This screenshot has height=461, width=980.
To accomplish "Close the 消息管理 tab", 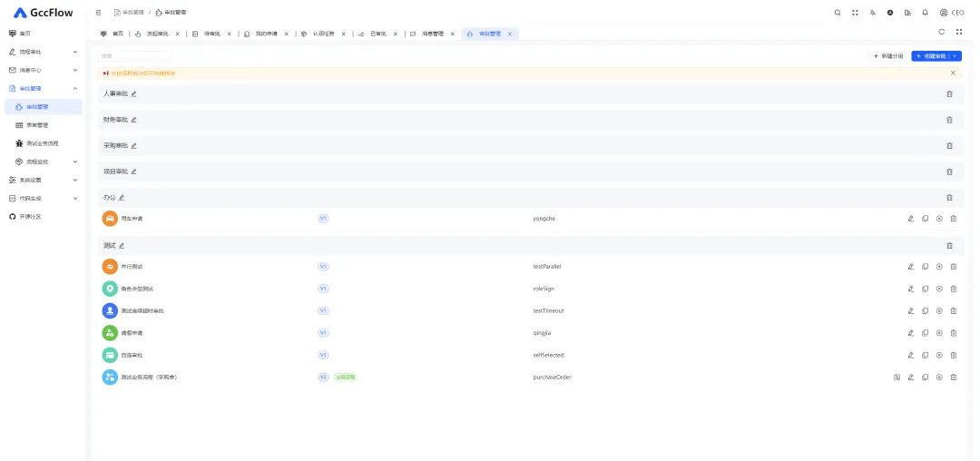I will point(453,34).
